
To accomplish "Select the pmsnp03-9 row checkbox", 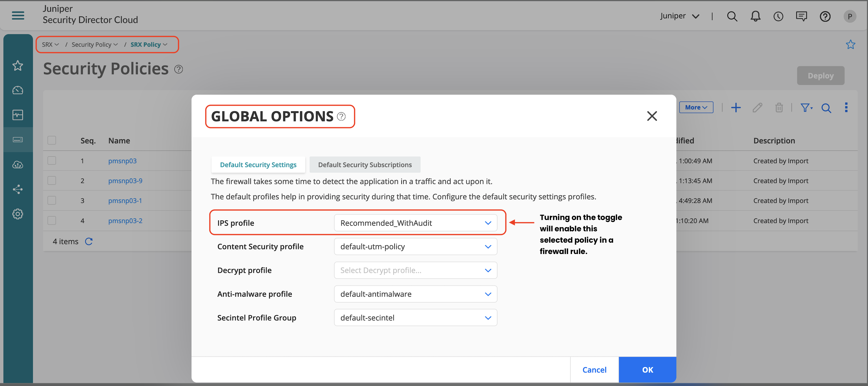I will 52,181.
